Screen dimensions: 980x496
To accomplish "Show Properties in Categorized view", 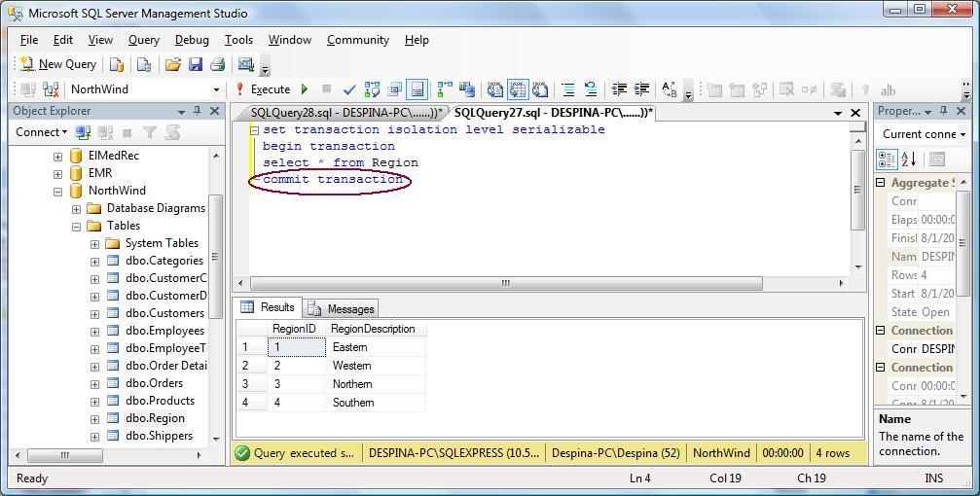I will coord(887,159).
